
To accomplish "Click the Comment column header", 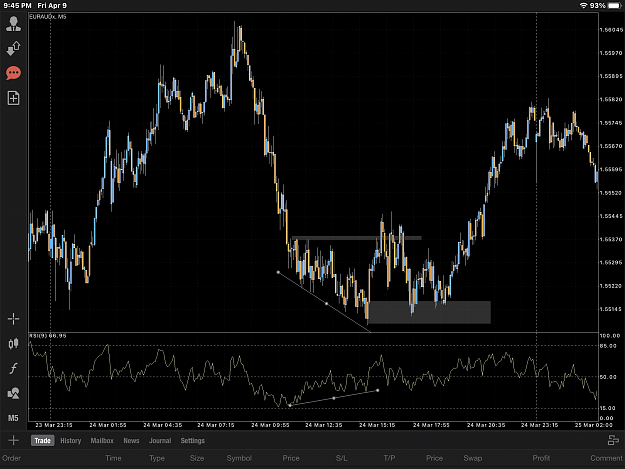I will tap(606, 458).
